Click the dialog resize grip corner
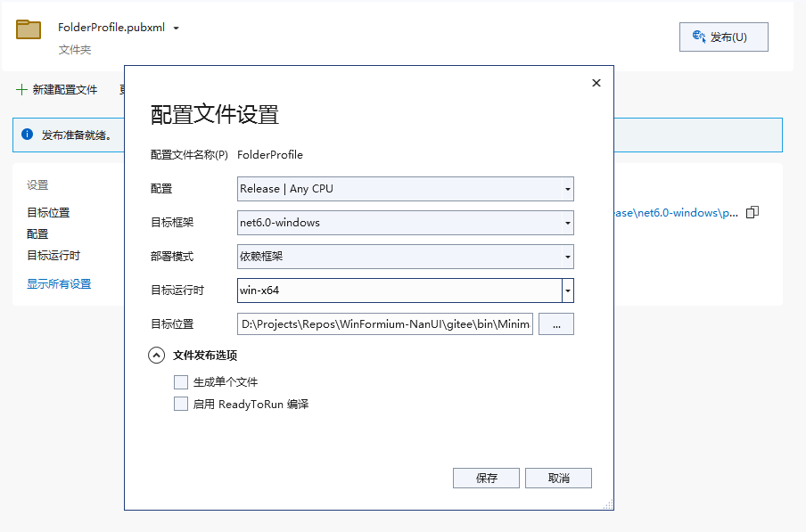Screen dimensions: 806x532 (x=608, y=504)
